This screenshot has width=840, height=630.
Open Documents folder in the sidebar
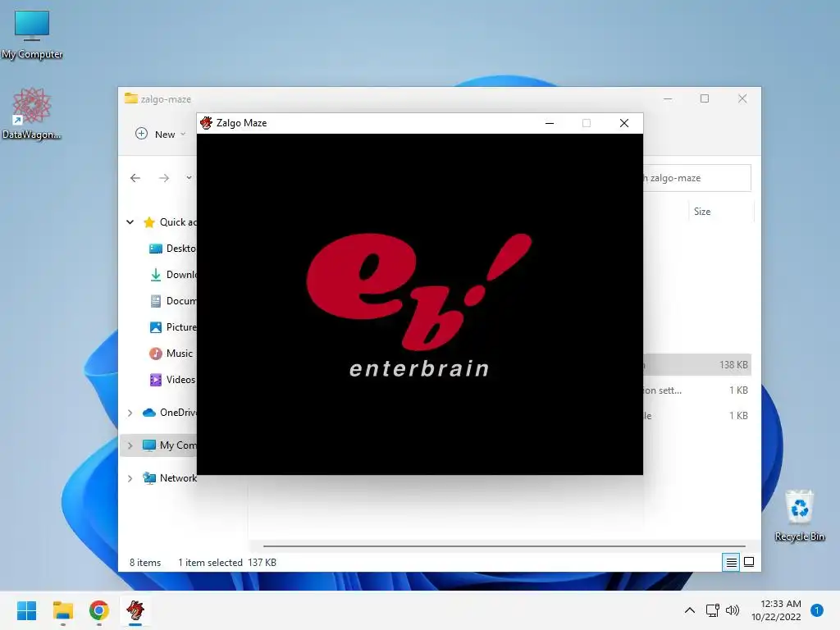(x=172, y=300)
